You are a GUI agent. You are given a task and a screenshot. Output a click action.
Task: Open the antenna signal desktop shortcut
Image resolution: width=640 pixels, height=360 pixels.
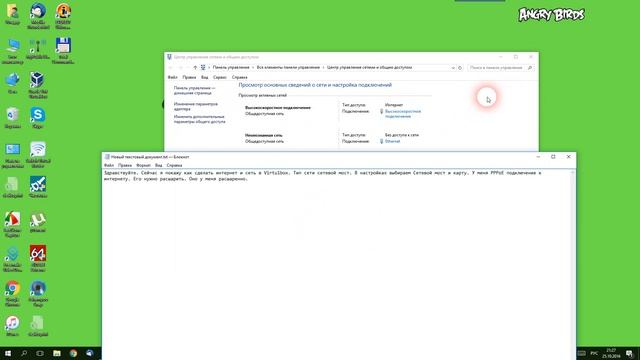[x=38, y=49]
